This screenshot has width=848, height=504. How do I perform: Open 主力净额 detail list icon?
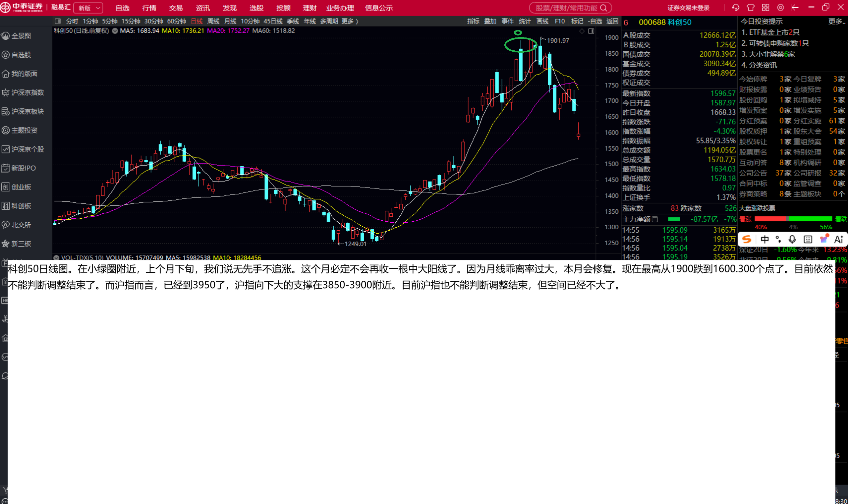point(655,219)
